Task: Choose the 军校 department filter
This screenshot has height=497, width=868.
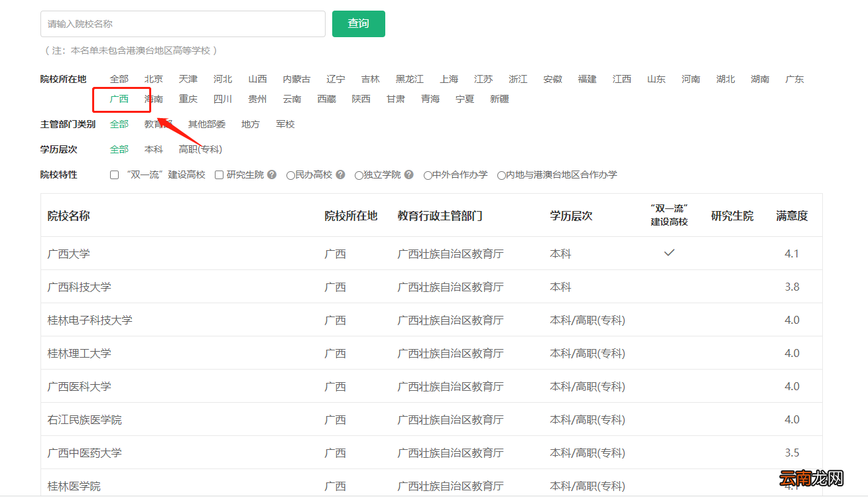Action: click(285, 124)
